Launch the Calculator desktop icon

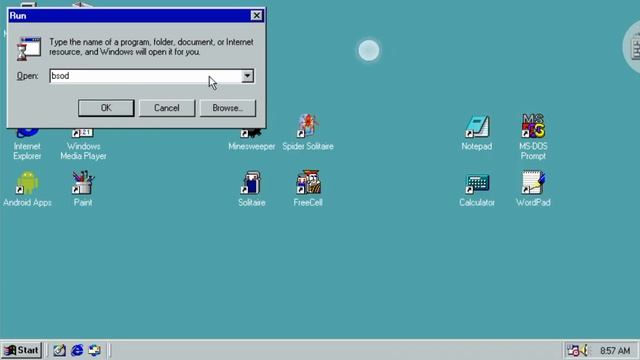(x=477, y=191)
